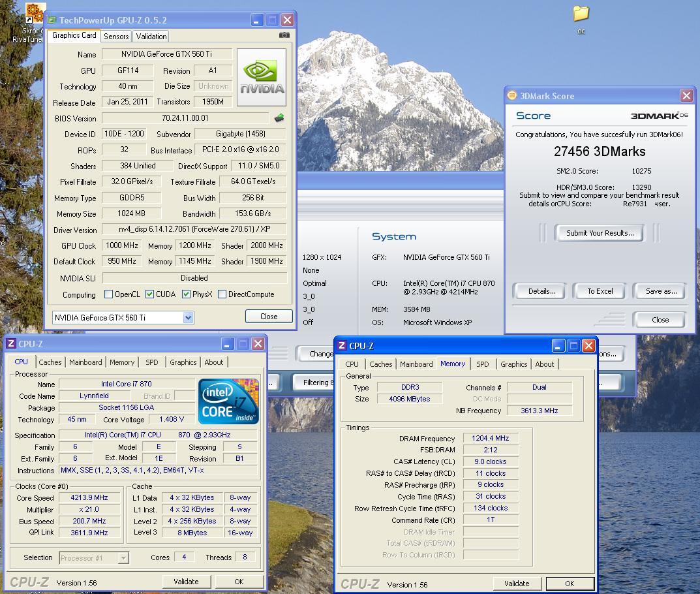Minimize the GPU-Z window
Screen dimensions: 700x594
click(257, 20)
